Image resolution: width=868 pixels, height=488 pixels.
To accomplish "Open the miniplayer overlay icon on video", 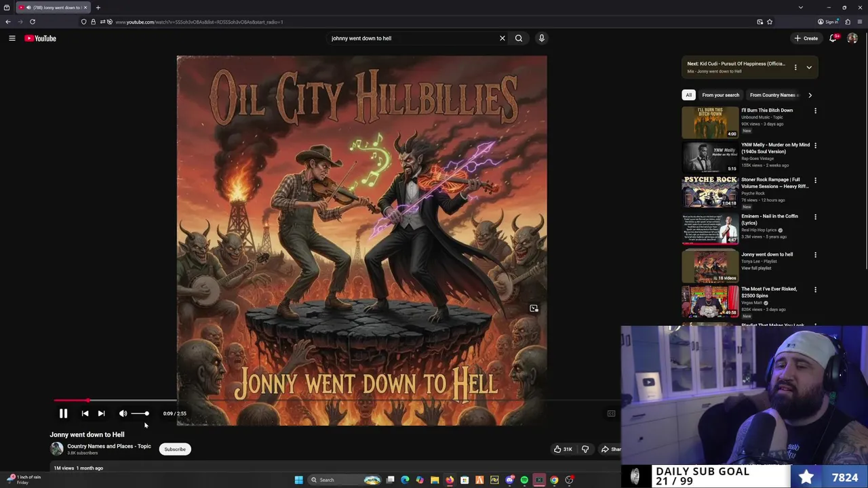I will coord(534,308).
